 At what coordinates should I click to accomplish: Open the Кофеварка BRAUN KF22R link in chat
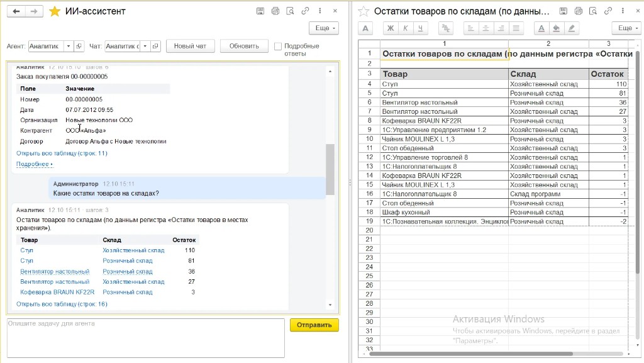(57, 292)
